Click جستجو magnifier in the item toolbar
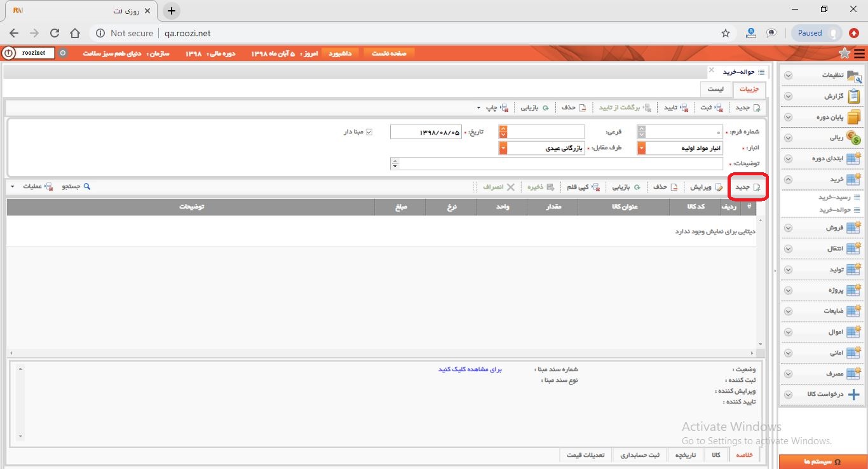Image resolution: width=868 pixels, height=469 pixels. [x=76, y=187]
